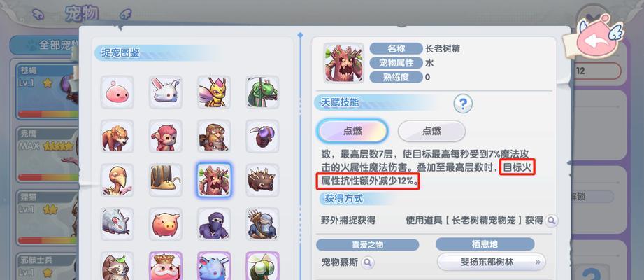Viewport: 644px width, 280px height.
Task: Open the talent skill question mark help
Action: click(463, 104)
